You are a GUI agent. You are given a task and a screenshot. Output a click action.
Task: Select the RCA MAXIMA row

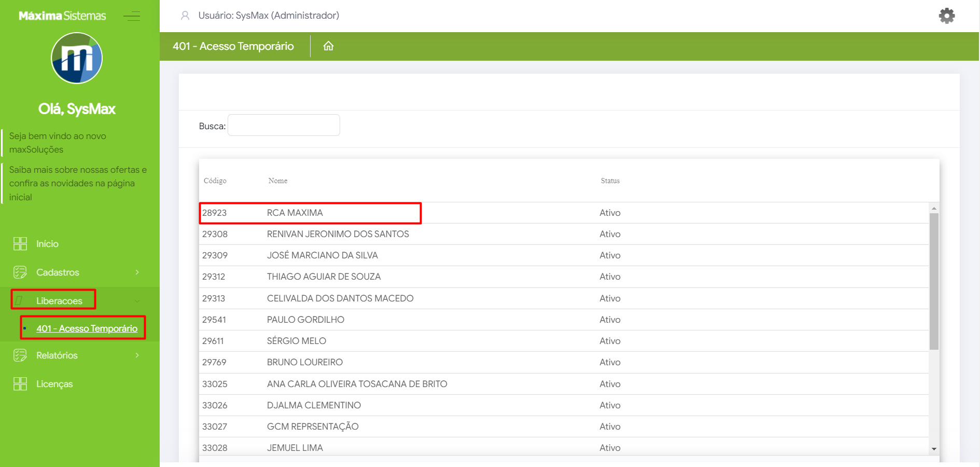pyautogui.click(x=295, y=213)
